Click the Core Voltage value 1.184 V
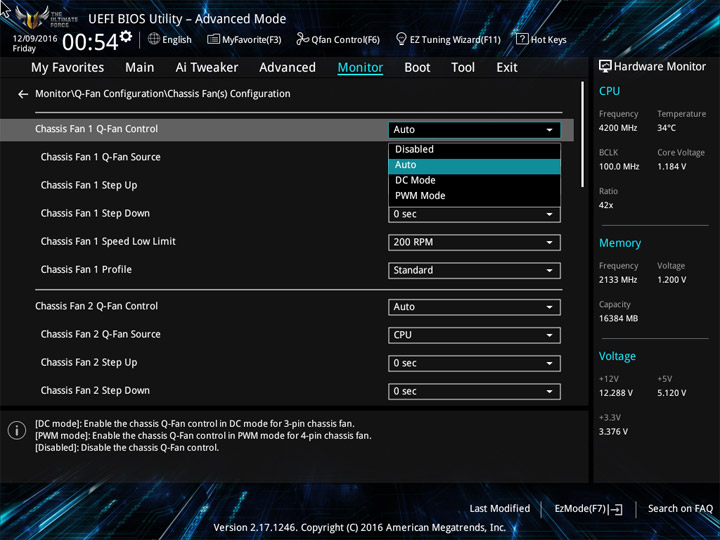This screenshot has height=540, width=720. (671, 167)
